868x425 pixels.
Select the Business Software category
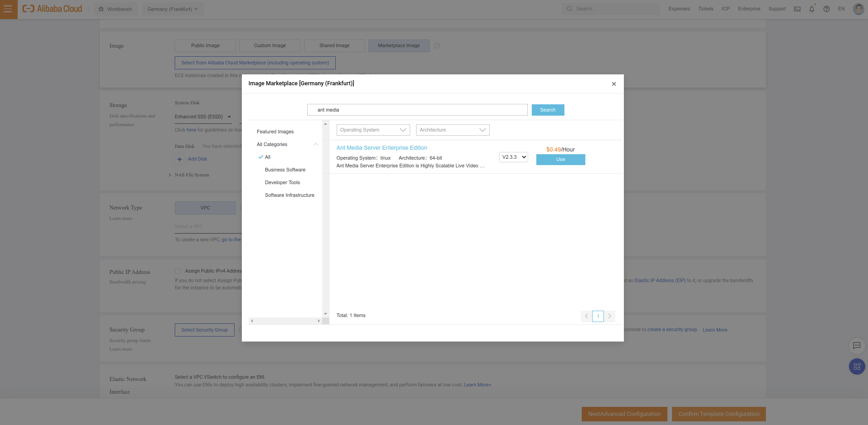[285, 170]
